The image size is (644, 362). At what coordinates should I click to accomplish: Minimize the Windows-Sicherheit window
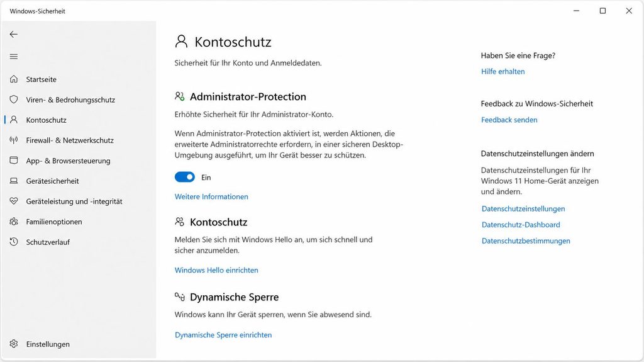[576, 11]
